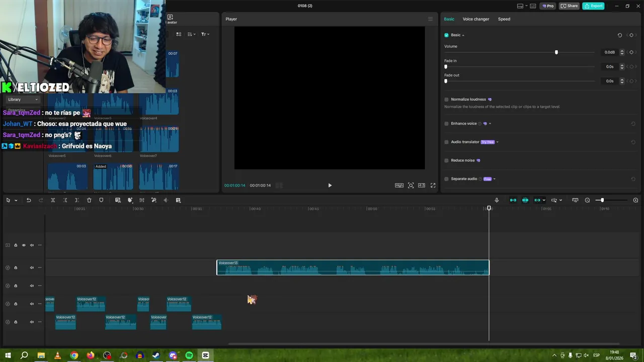This screenshot has height=362, width=644.
Task: Toggle auto snapping on the timeline
Action: click(x=525, y=200)
